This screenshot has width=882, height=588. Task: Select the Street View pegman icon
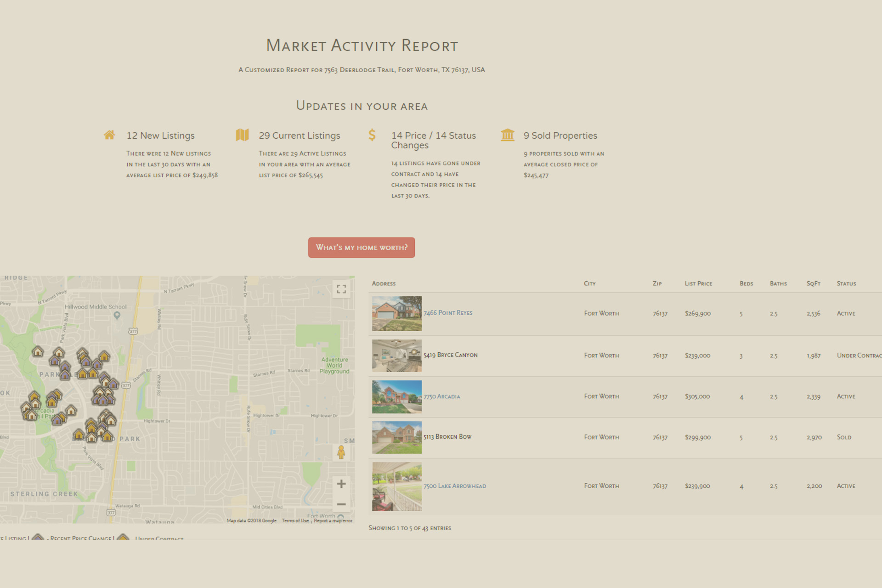341,452
